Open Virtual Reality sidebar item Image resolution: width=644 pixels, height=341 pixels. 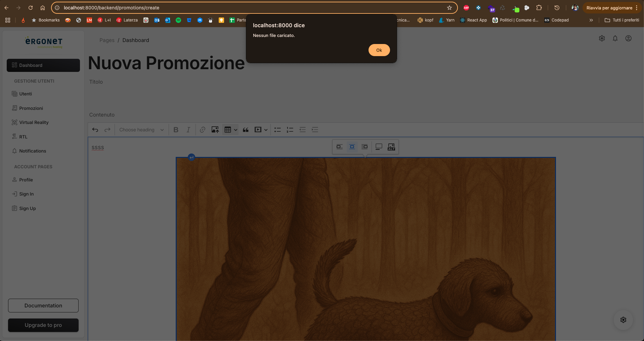34,122
